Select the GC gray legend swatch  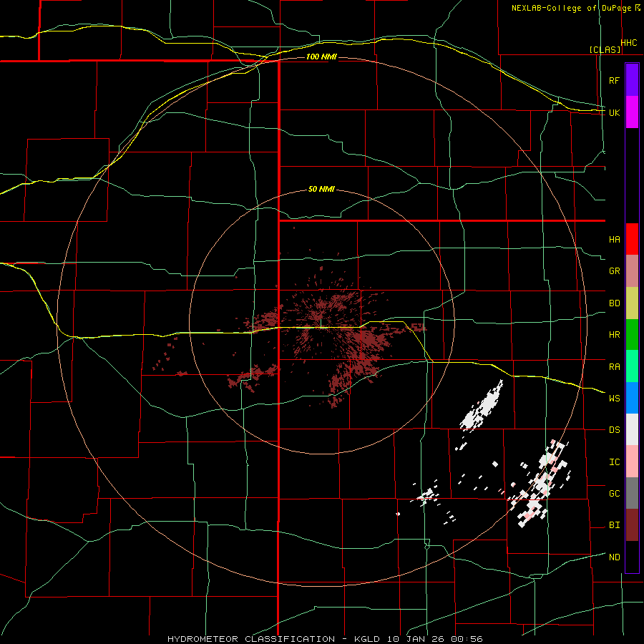632,493
